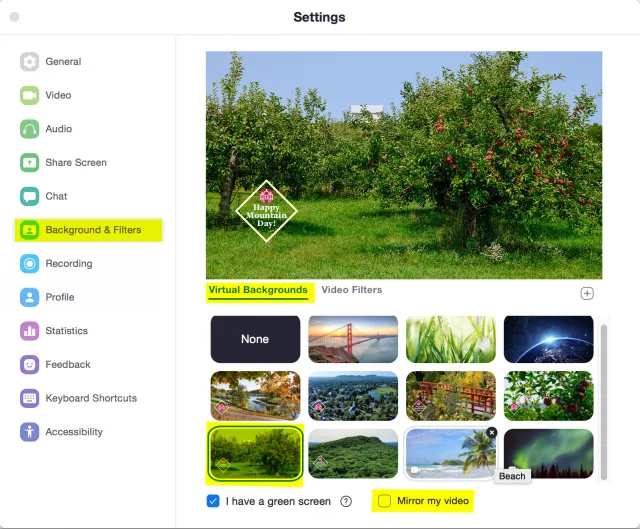This screenshot has height=529, width=640.
Task: Click the background list scrollbar
Action: pos(604,402)
